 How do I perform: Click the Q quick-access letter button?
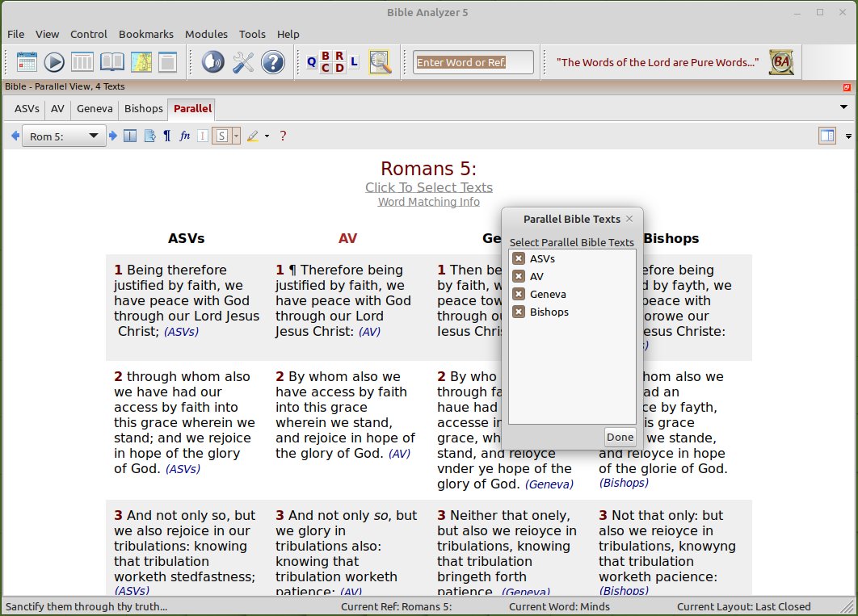point(311,62)
